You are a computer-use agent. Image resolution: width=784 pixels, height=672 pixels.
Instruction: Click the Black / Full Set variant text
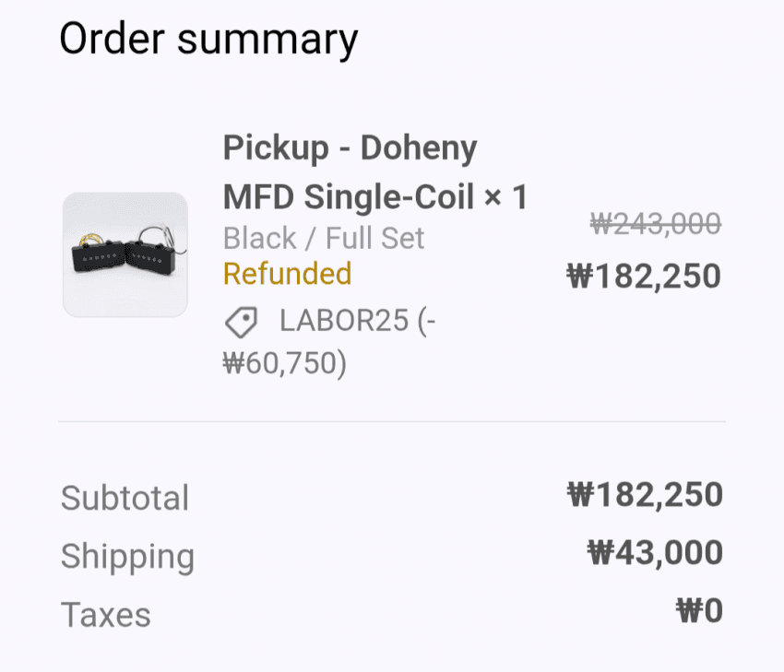(323, 238)
